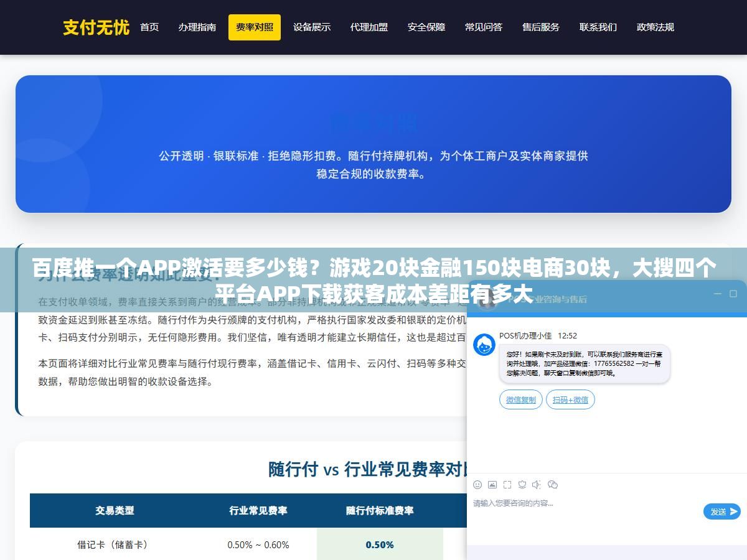
Task: Toggle the chat sound speaker icon
Action: [x=537, y=485]
